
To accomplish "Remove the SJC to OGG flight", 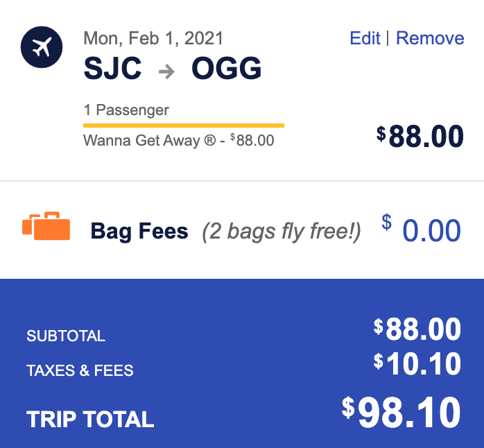I will pyautogui.click(x=430, y=38).
